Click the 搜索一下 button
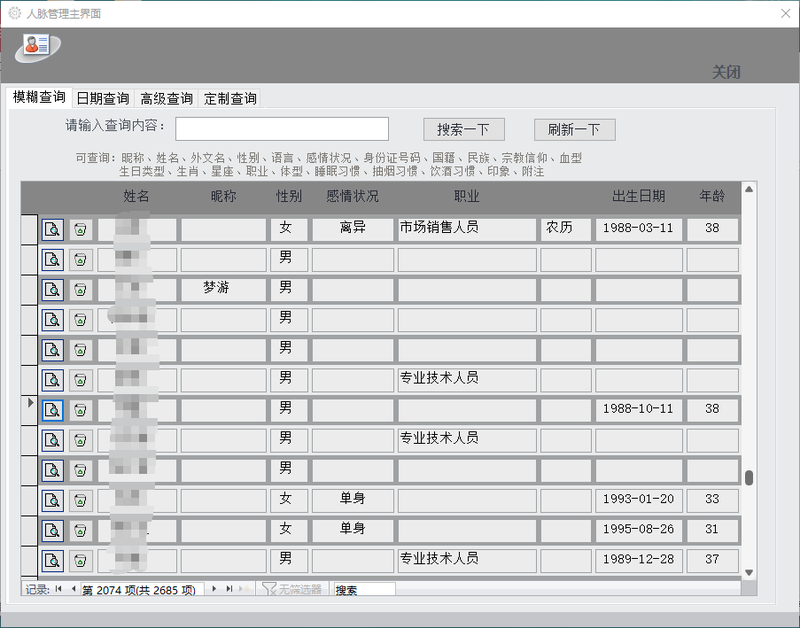The height and width of the screenshot is (628, 800). coord(464,130)
